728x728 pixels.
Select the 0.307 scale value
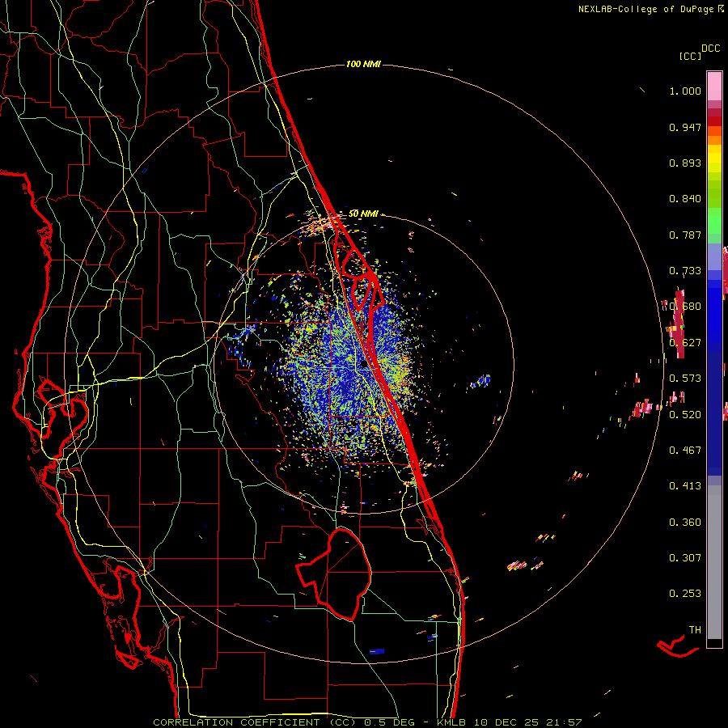tap(685, 558)
